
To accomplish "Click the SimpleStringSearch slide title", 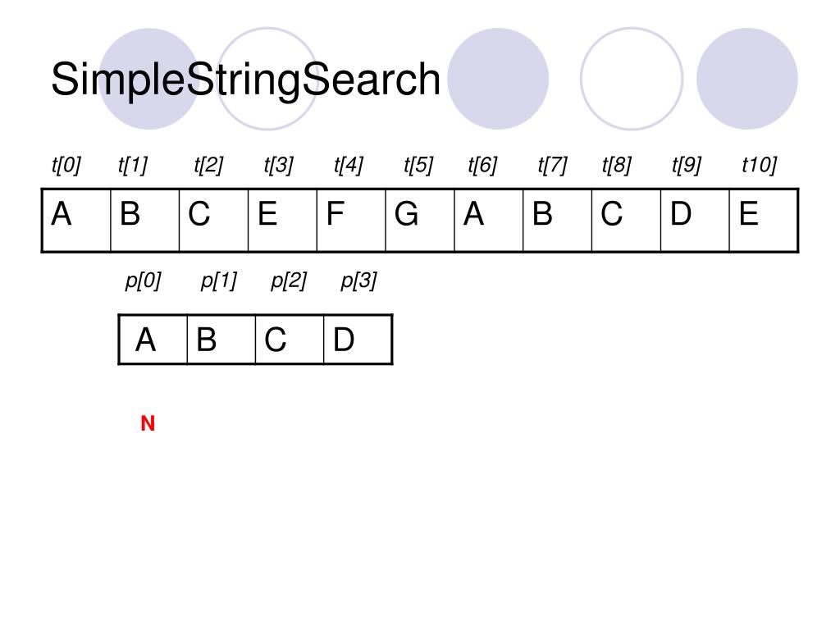I will point(245,80).
